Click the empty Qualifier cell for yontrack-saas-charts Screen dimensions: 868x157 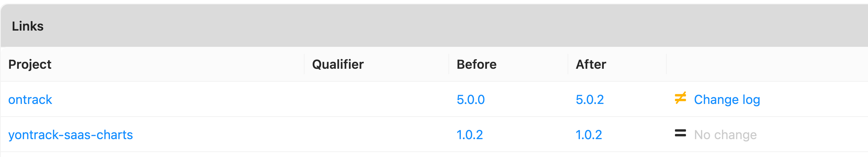376,135
